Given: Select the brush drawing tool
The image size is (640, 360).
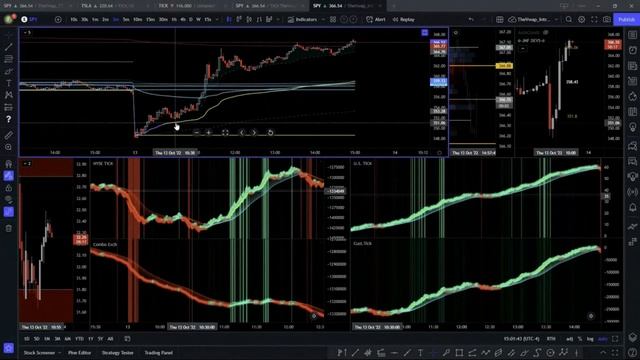Looking at the screenshot, I should pos(9,71).
